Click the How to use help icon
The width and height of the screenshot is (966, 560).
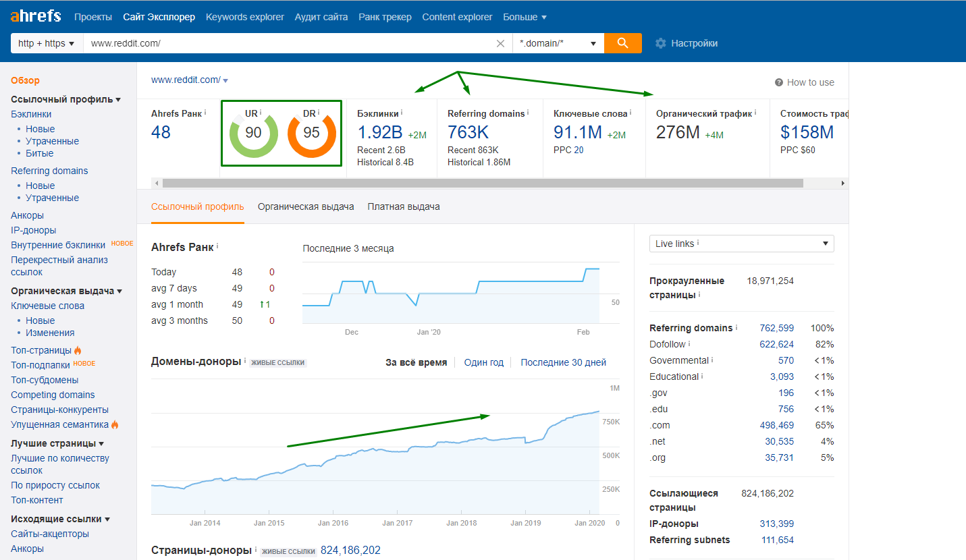click(779, 82)
